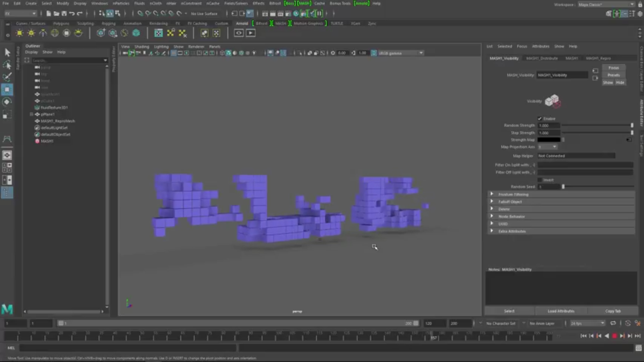Viewport: 644px width, 362px height.
Task: Open Arnold RenderView eye icon
Action: (x=239, y=33)
